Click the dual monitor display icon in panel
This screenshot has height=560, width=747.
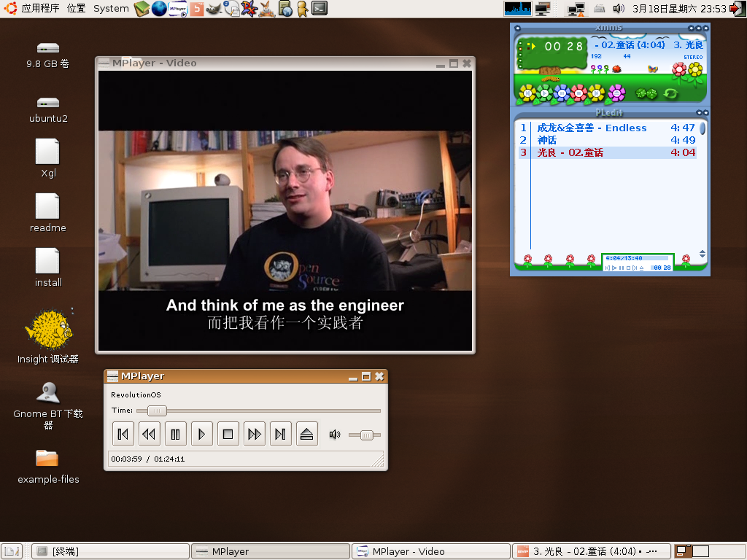[543, 9]
